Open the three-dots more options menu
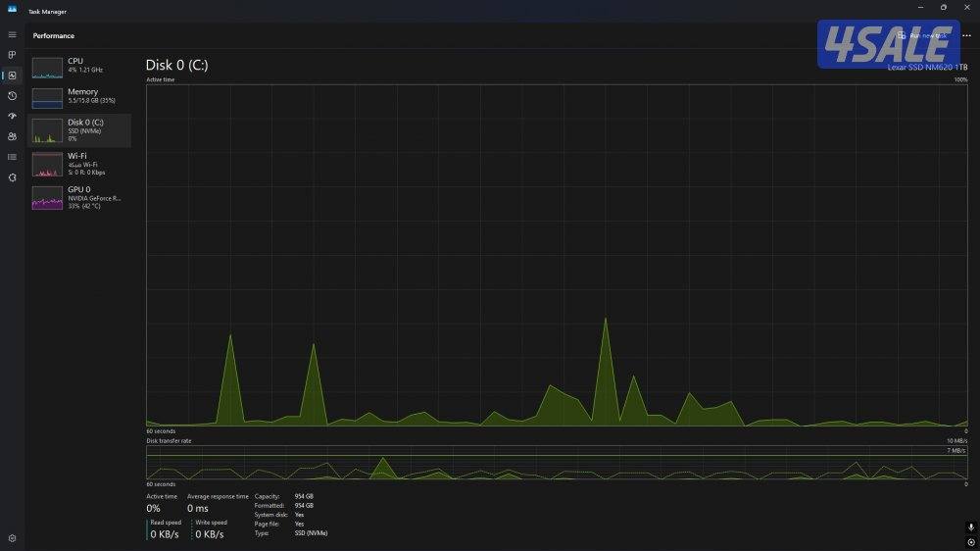Viewport: 980px width, 551px height. 966,35
